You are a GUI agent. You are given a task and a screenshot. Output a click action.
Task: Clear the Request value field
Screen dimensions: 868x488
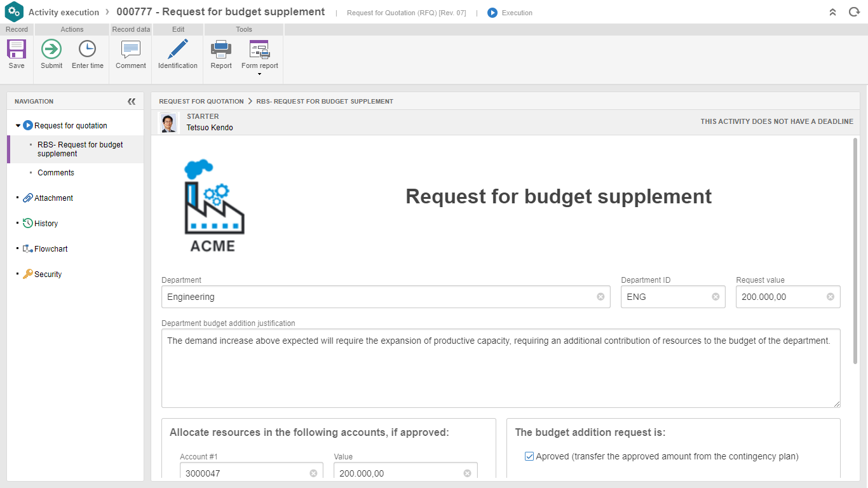click(x=830, y=296)
